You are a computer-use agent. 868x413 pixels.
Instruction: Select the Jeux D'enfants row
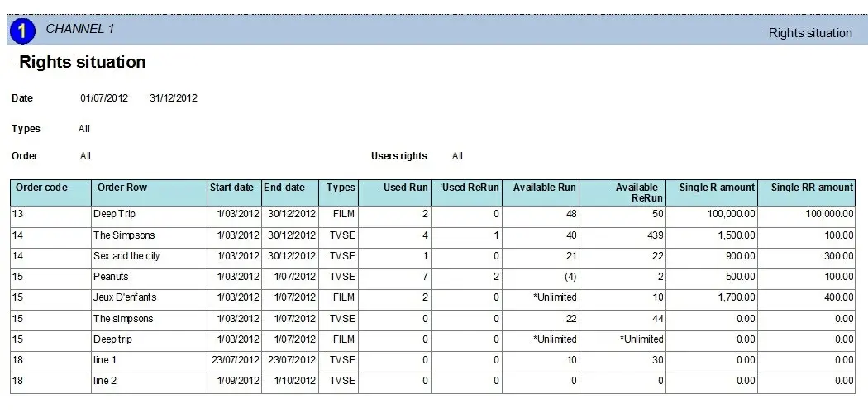click(x=124, y=297)
